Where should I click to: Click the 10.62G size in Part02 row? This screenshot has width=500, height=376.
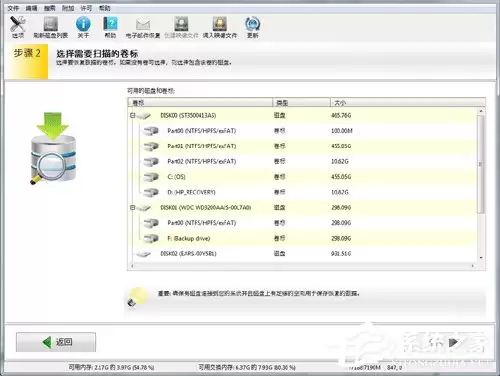point(340,161)
